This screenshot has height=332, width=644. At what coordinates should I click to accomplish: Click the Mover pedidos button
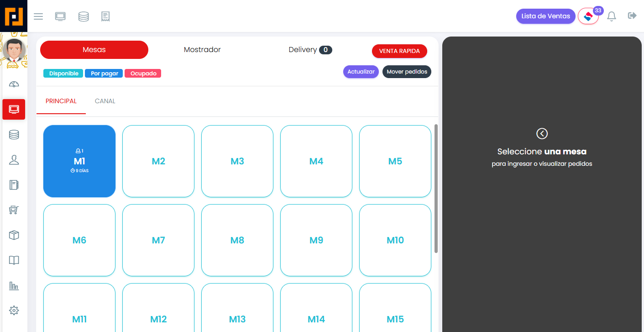click(407, 72)
